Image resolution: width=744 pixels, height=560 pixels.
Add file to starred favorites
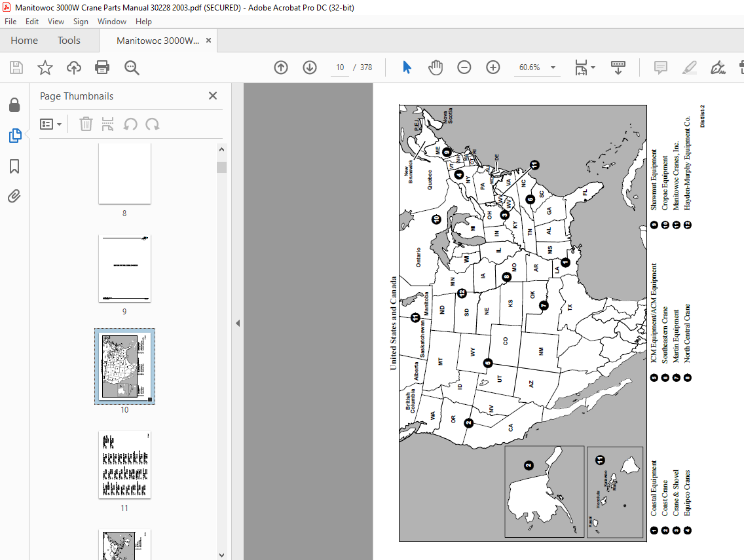(45, 67)
